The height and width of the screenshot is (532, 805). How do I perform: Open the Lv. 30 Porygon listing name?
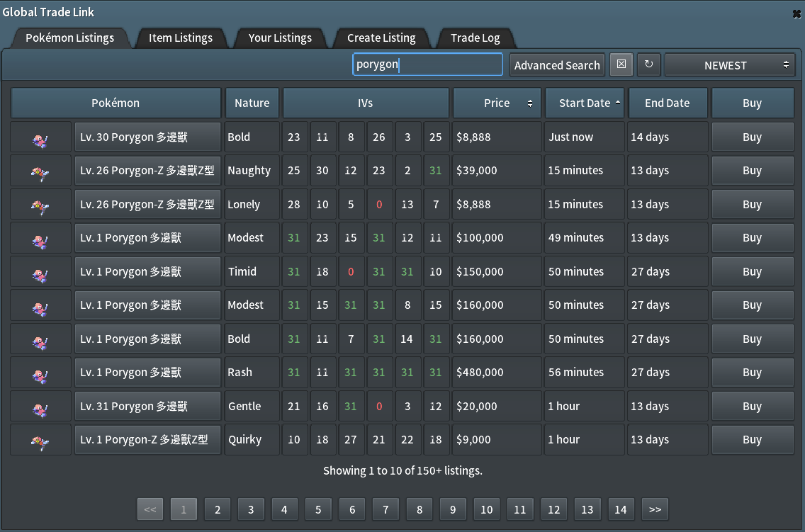(x=148, y=137)
